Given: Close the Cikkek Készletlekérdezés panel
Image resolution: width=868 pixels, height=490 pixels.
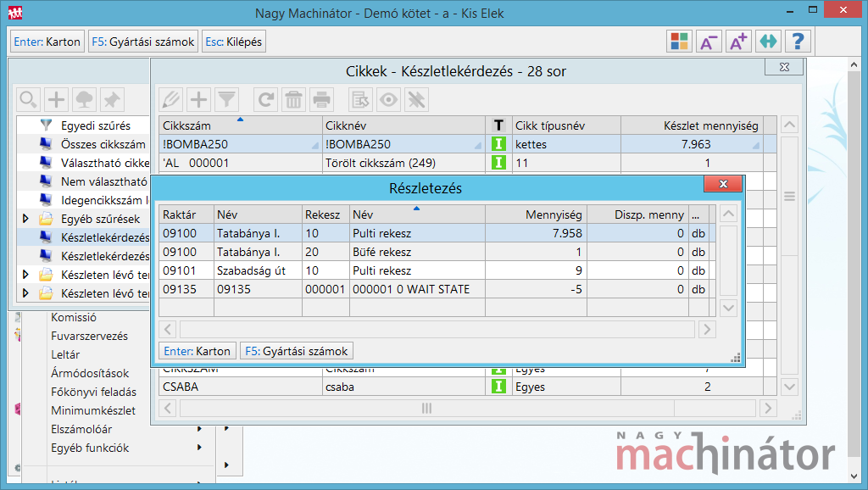Looking at the screenshot, I should pos(784,67).
